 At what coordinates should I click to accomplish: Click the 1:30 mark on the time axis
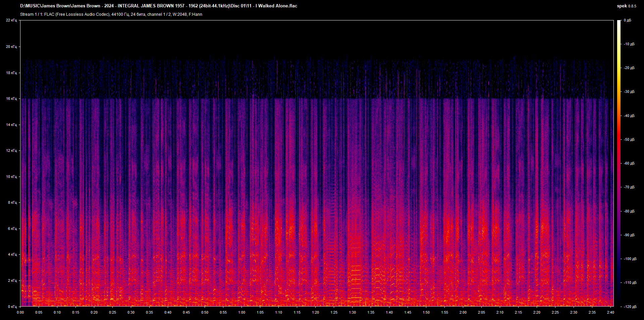coord(352,312)
